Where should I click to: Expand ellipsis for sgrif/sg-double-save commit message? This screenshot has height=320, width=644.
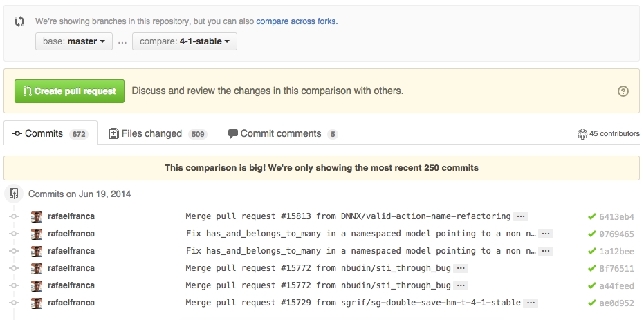(x=531, y=303)
